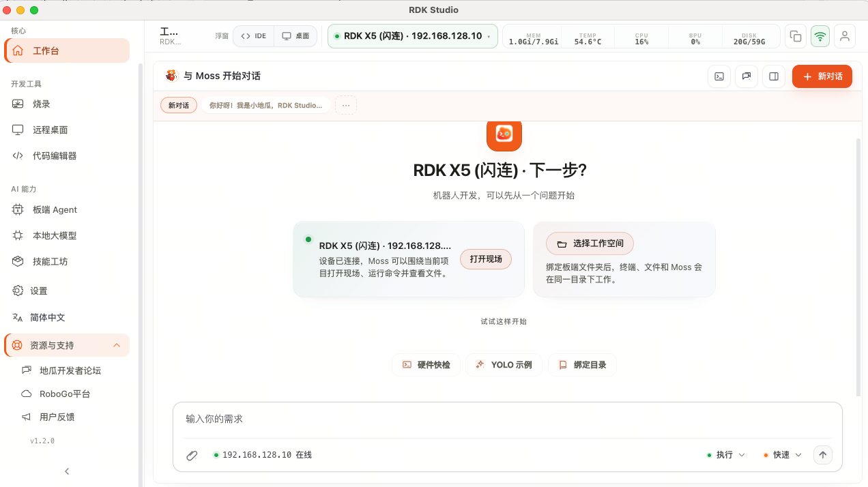868x487 pixels.
Task: Open the 快速 speed dropdown
Action: pyautogui.click(x=783, y=455)
